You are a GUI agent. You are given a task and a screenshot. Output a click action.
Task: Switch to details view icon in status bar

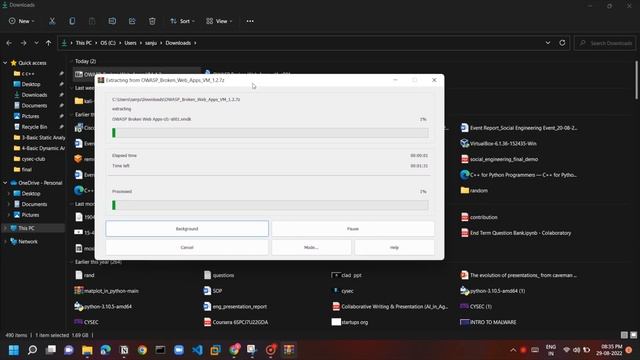[624, 335]
